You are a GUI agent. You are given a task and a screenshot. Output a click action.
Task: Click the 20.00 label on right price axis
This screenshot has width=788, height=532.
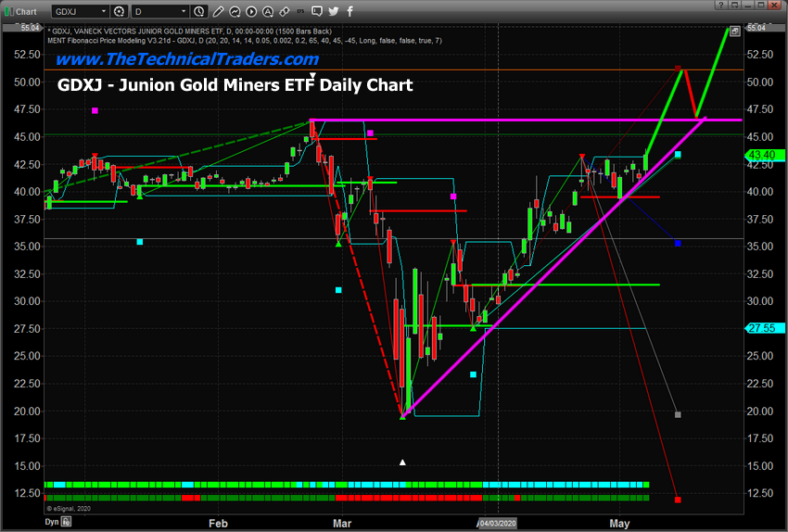(x=760, y=411)
